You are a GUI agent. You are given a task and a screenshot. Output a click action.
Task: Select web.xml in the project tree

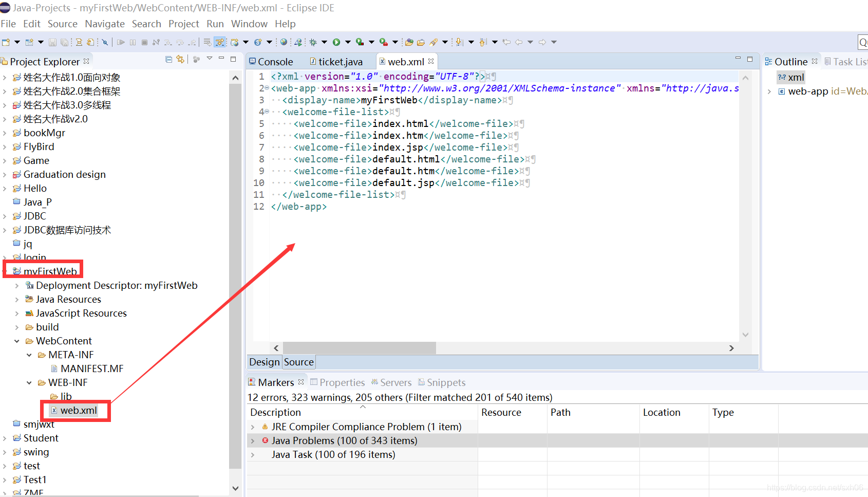pyautogui.click(x=78, y=410)
